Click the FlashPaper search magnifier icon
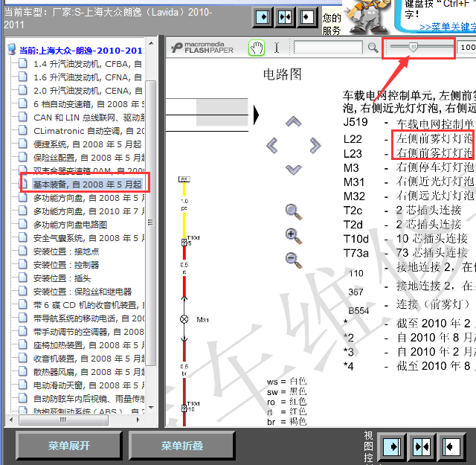476x465 pixels. (373, 48)
